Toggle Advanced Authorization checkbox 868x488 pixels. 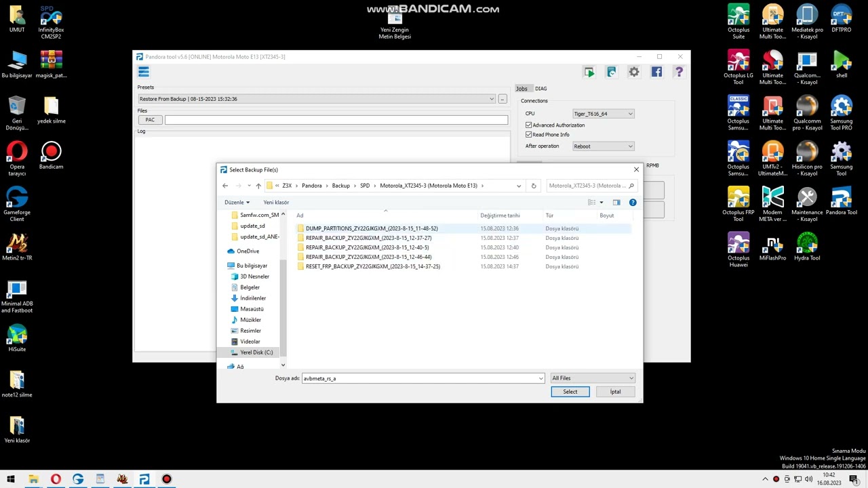pos(529,125)
